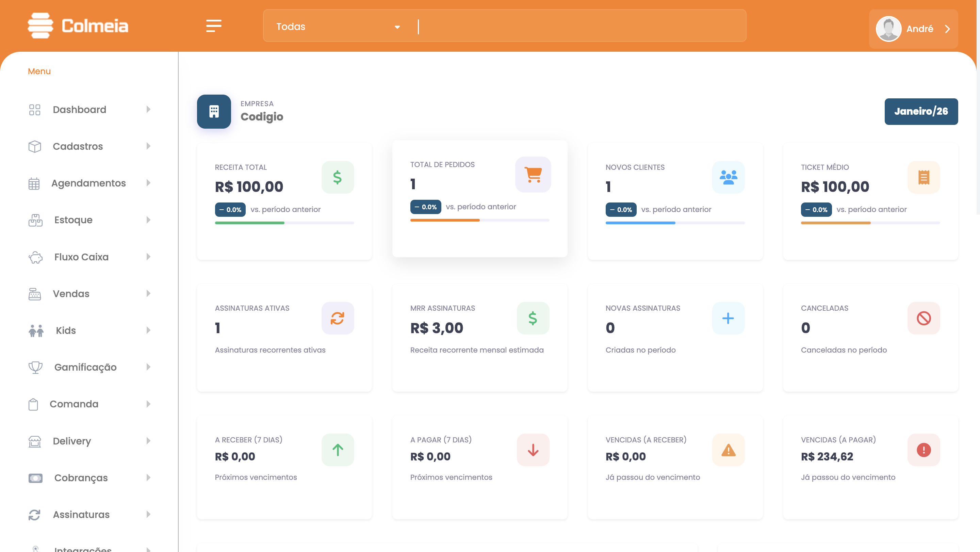Open the Delivery storefront icon
Screen dimensions: 980x552
tap(35, 441)
